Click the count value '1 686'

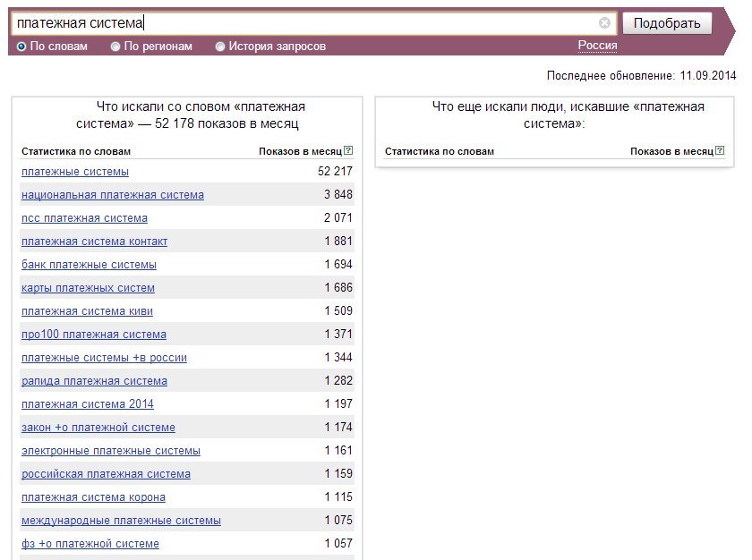click(x=338, y=287)
